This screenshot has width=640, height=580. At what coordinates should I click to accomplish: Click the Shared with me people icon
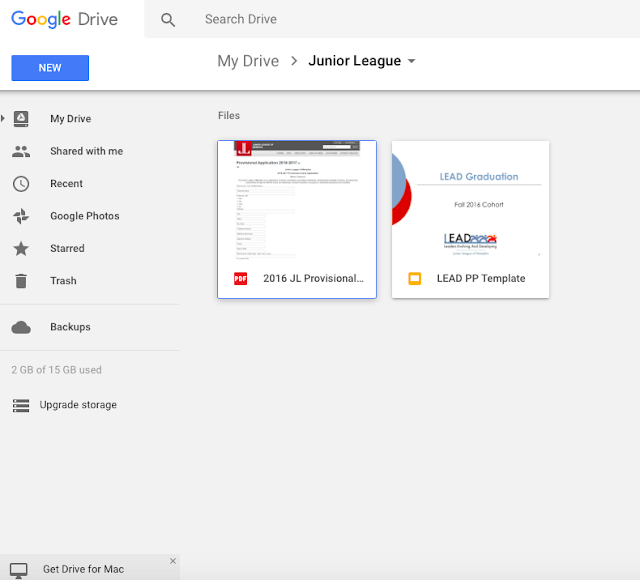[x=21, y=151]
